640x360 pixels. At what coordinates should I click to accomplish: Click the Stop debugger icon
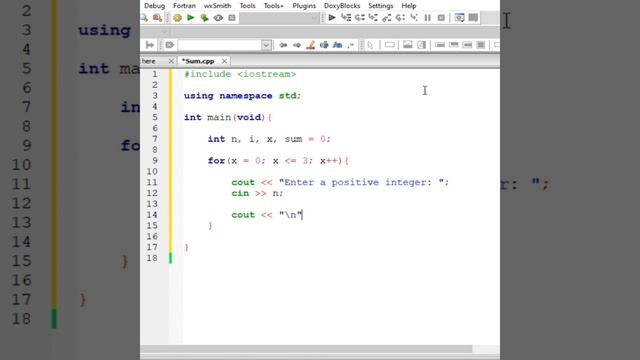(x=441, y=18)
